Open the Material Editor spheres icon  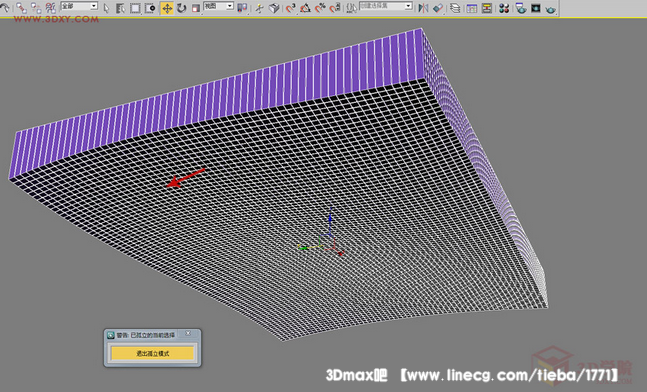click(503, 8)
